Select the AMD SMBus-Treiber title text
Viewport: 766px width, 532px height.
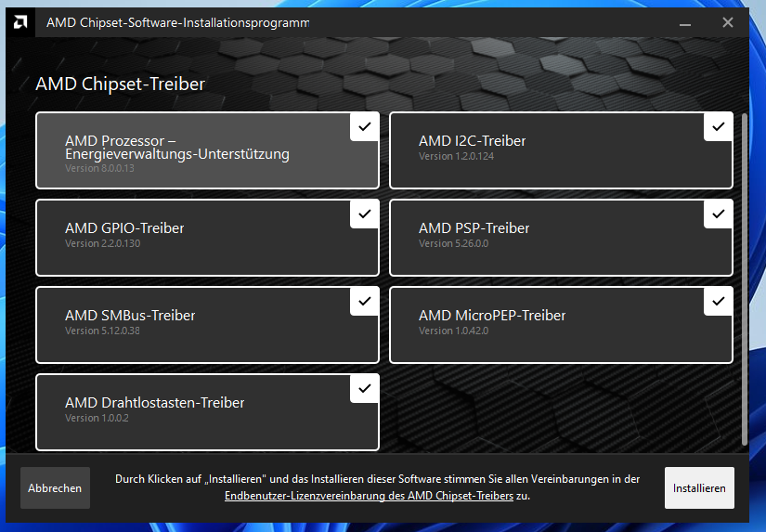(130, 316)
